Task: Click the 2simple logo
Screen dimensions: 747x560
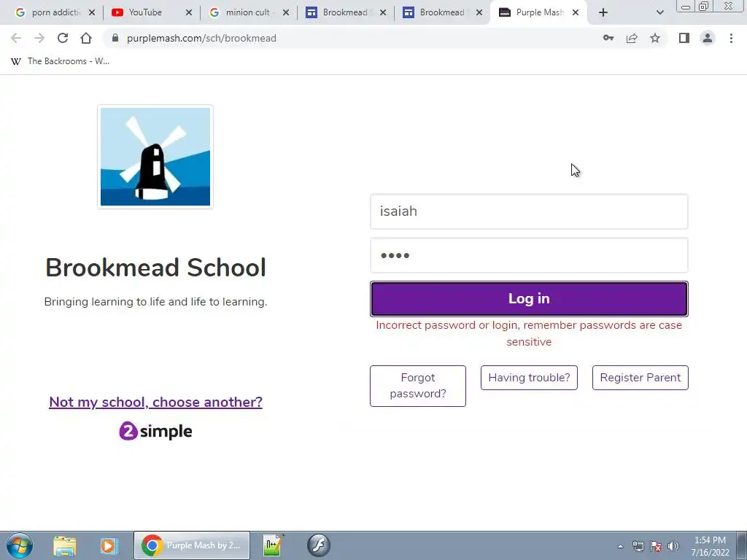Action: tap(156, 431)
